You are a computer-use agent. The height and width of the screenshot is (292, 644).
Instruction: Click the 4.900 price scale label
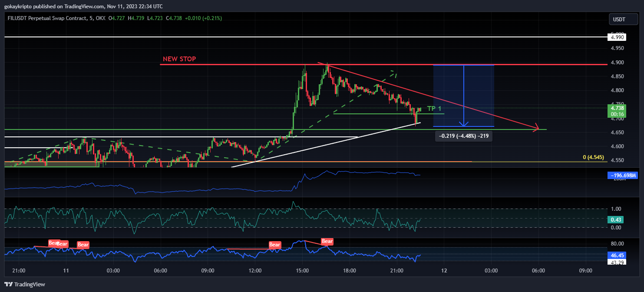617,63
